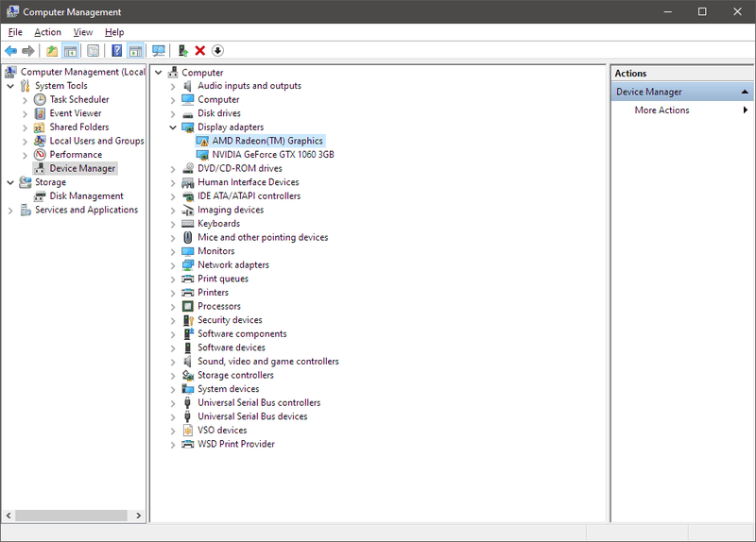Select AMD Radeon(TM) Graphics device
The image size is (756, 542).
(267, 141)
